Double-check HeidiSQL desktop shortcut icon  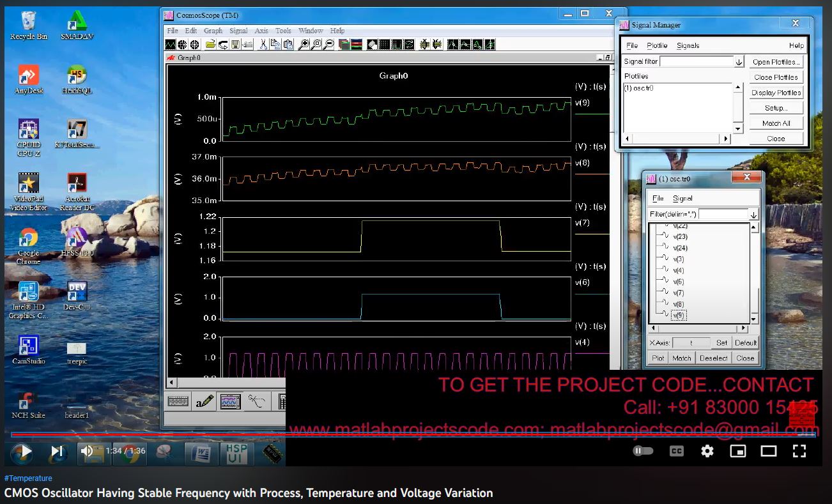tap(77, 77)
